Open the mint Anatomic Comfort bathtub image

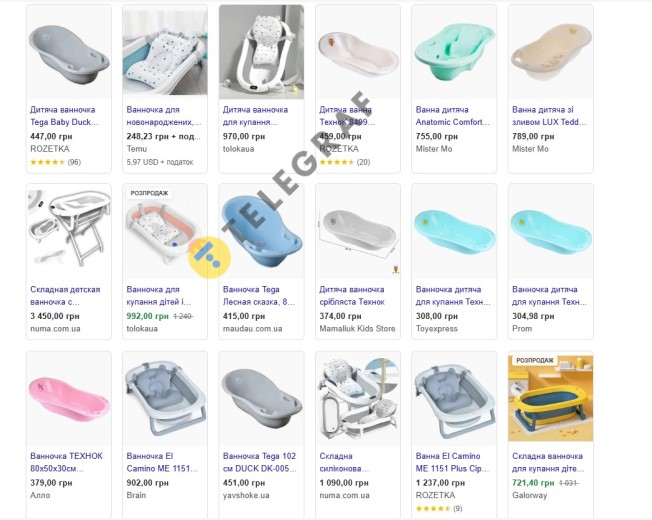[454, 52]
